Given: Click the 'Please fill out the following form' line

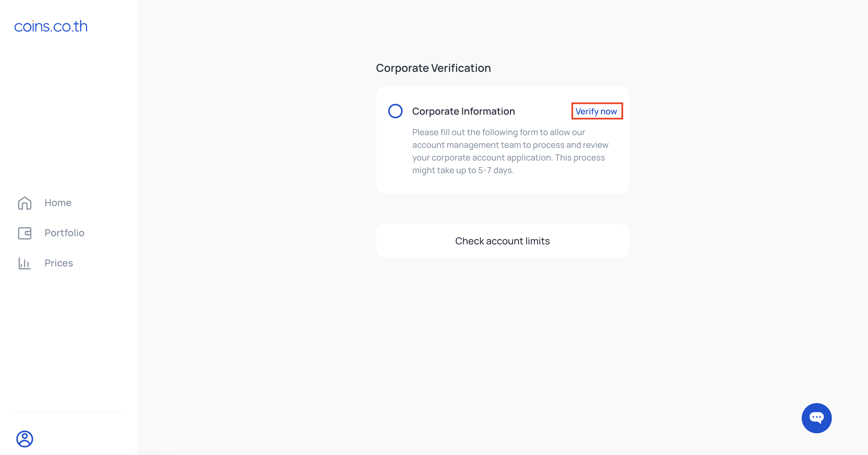Looking at the screenshot, I should point(498,132).
